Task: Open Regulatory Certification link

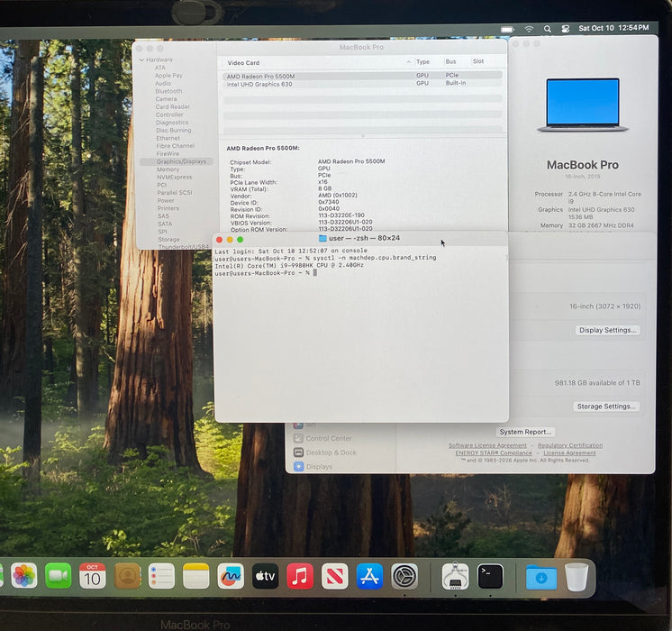Action: click(x=570, y=445)
